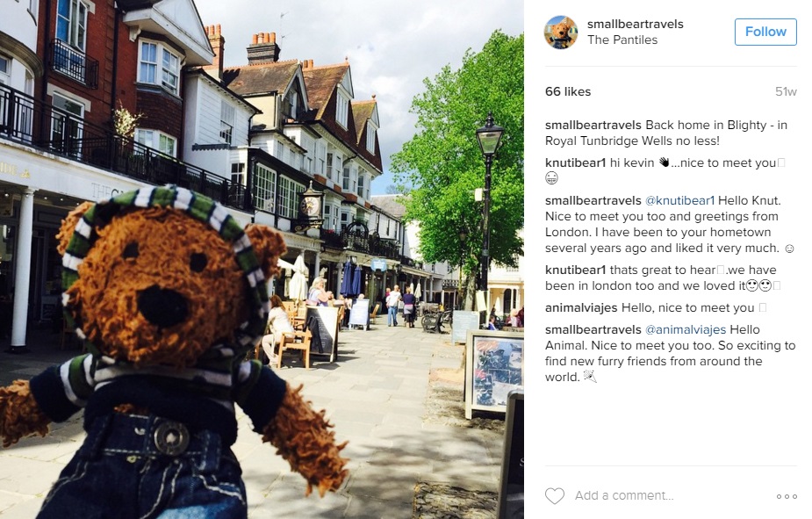Open The Pantiles location link
The image size is (812, 519).
tap(622, 40)
